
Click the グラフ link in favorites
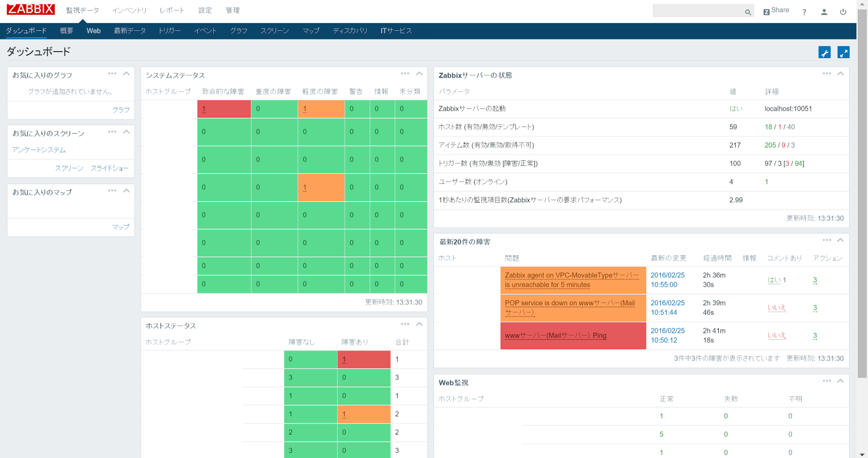point(121,109)
